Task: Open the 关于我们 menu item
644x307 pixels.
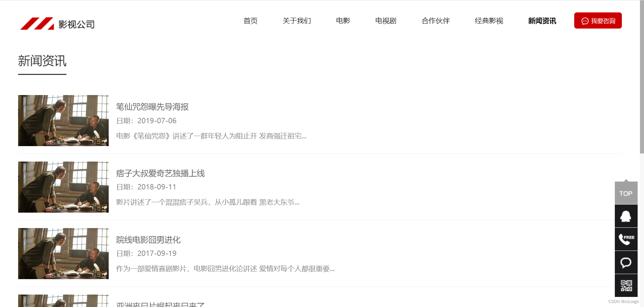Action: click(x=297, y=21)
